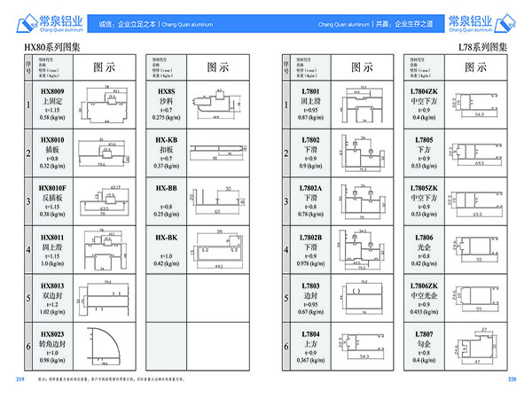The height and width of the screenshot is (399, 532).
Task: Click the 共赢:企业生存之道 banner slogan
Action: click(404, 24)
